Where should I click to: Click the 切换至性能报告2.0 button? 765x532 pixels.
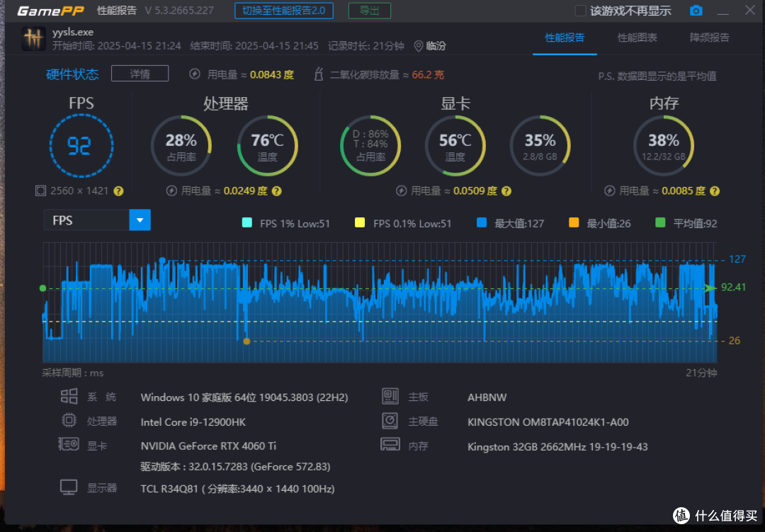pyautogui.click(x=284, y=11)
